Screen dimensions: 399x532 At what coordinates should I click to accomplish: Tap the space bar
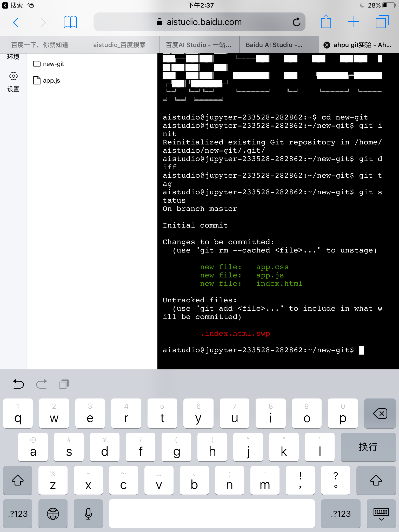[x=212, y=514]
